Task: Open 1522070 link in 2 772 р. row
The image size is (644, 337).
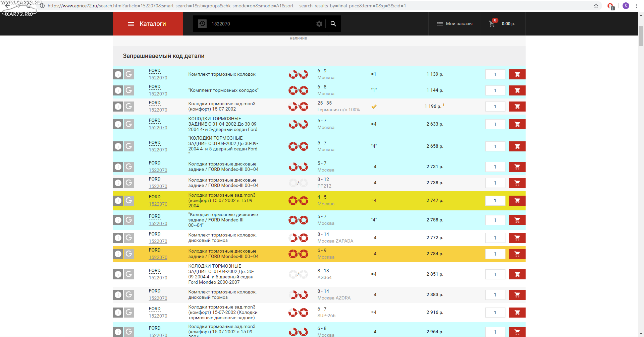Action: (158, 241)
